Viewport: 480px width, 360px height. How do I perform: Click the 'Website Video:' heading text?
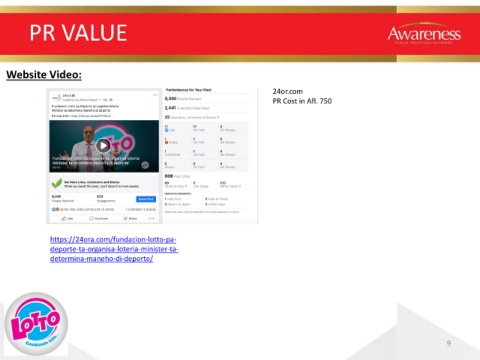[x=44, y=75]
